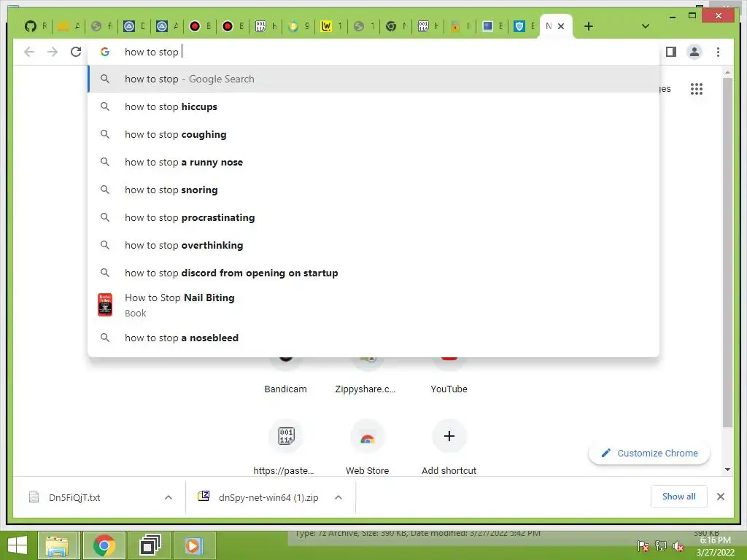747x560 pixels.
Task: Click search icon beside 'hiccups' suggestion
Action: [105, 106]
